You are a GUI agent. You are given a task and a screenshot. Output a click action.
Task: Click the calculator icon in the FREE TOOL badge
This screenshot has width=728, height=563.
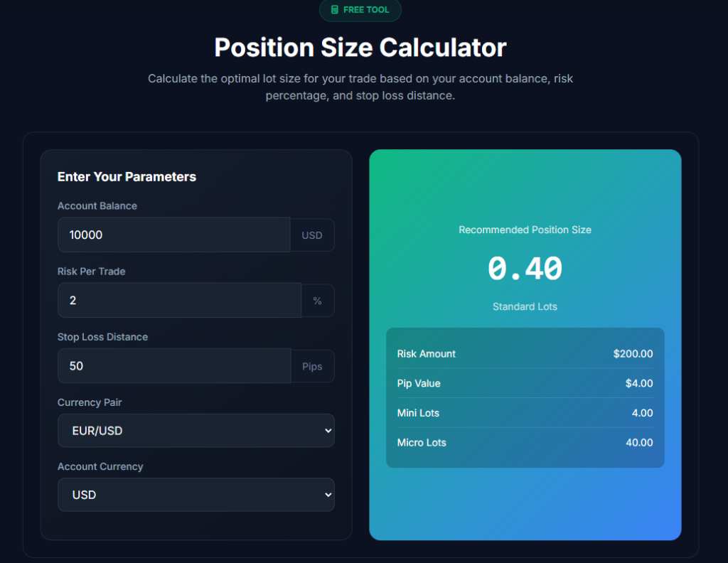click(x=334, y=11)
